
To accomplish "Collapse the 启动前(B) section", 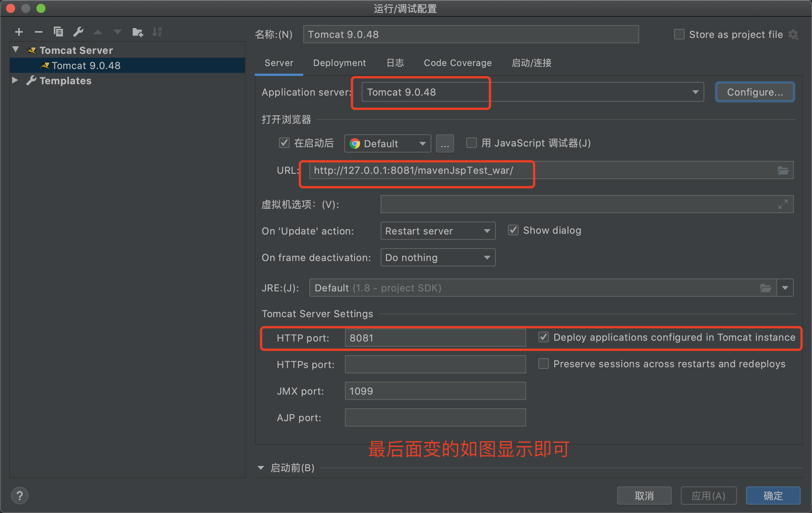I will (x=261, y=468).
